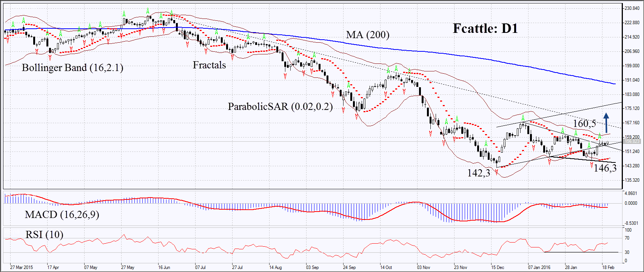The height and width of the screenshot is (272, 644).
Task: Select the '03 Nov' date label
Action: pyautogui.click(x=424, y=267)
